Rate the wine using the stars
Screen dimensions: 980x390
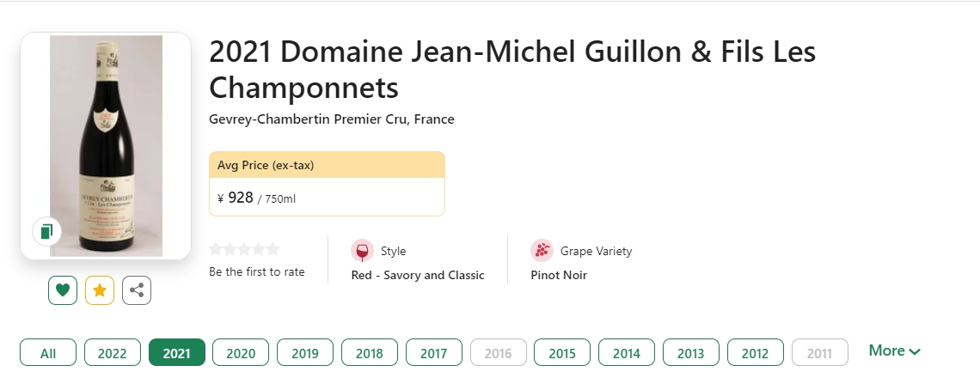pos(244,249)
